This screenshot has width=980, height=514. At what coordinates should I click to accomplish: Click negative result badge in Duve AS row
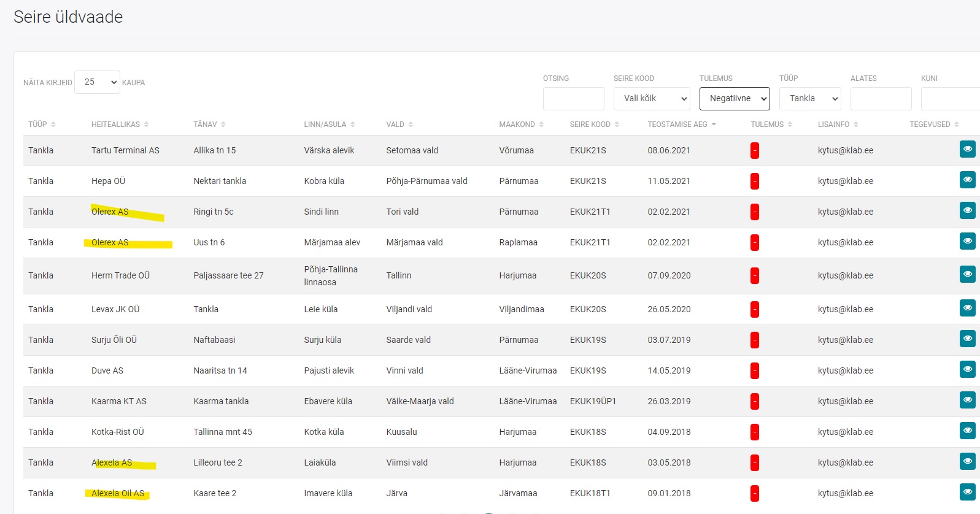pyautogui.click(x=754, y=370)
